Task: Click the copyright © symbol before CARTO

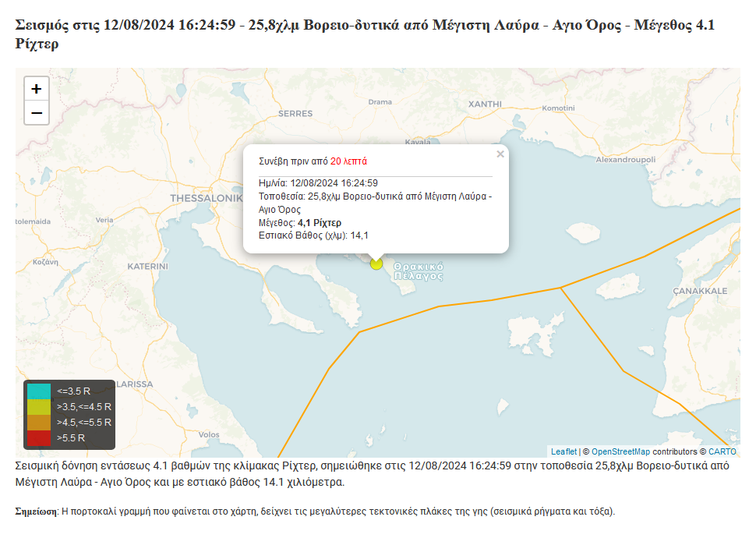Action: [x=702, y=451]
